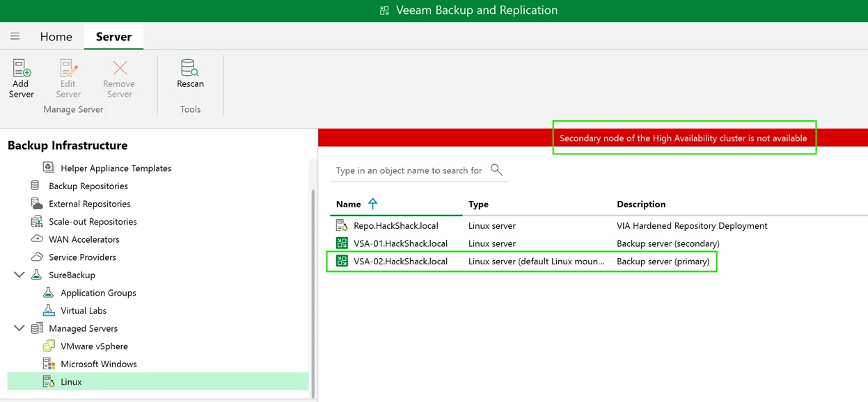Image resolution: width=868 pixels, height=402 pixels.
Task: Click the object name search field
Action: pos(409,170)
